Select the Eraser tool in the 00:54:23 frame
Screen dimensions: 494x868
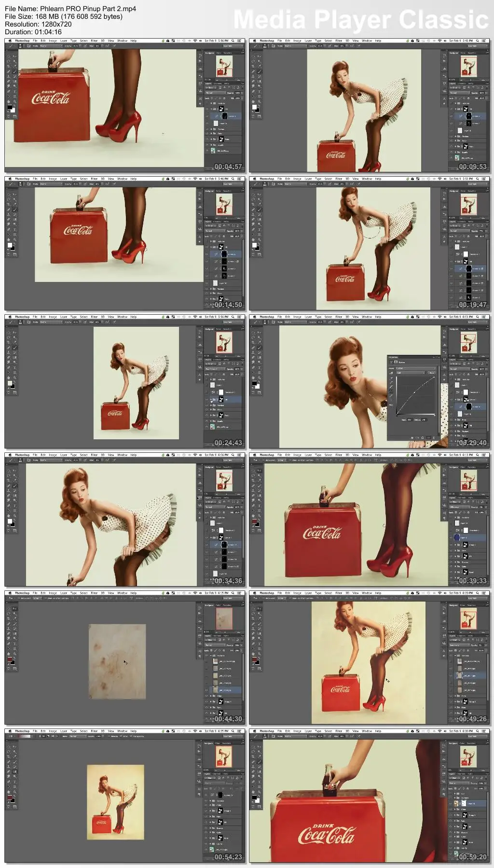[9, 771]
